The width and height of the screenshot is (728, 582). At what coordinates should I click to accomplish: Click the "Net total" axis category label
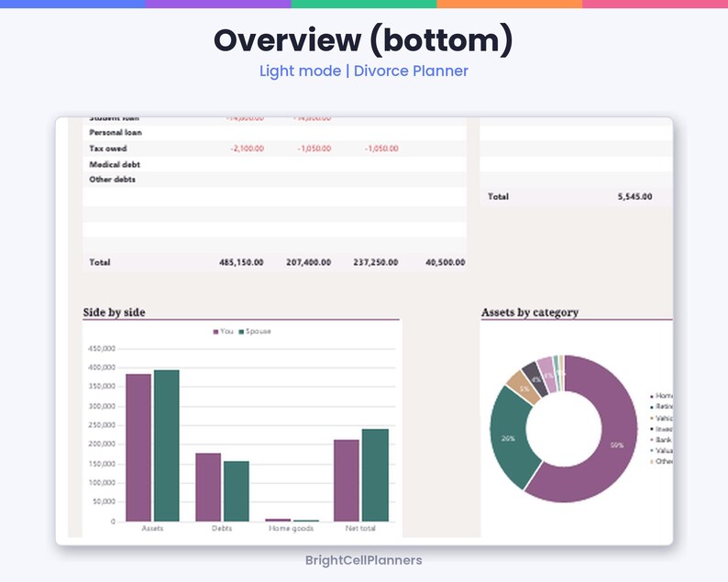(x=360, y=528)
